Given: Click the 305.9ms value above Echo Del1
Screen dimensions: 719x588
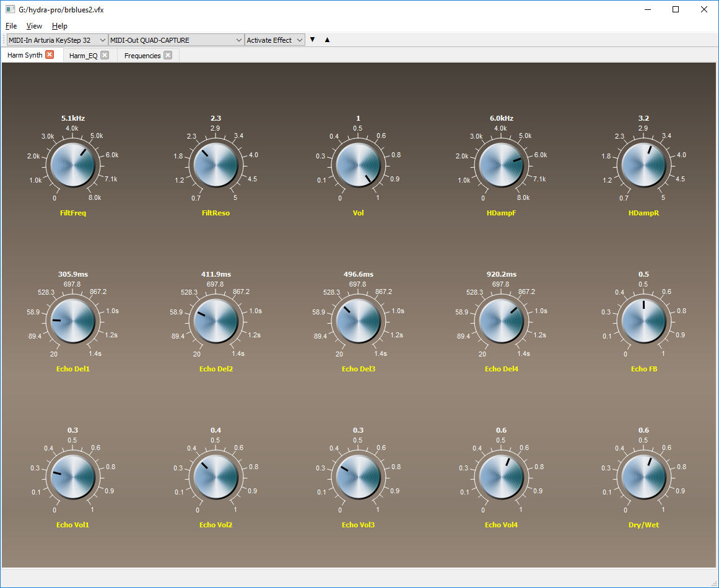Looking at the screenshot, I should tap(73, 274).
